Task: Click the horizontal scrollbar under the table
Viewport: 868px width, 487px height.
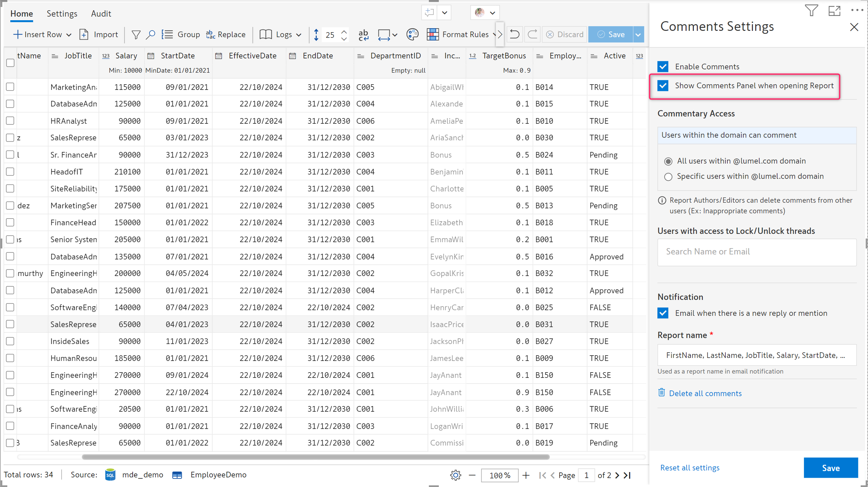Action: [x=315, y=457]
